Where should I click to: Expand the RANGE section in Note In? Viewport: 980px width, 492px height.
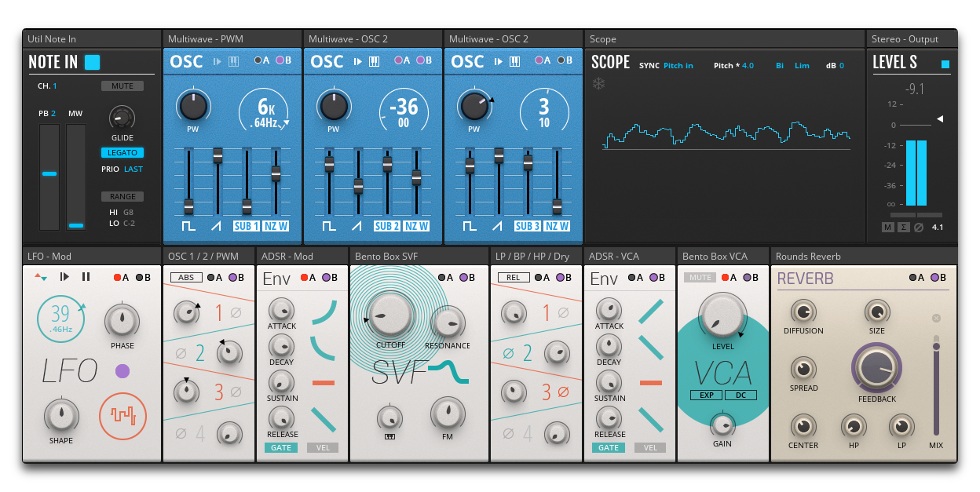coord(122,196)
